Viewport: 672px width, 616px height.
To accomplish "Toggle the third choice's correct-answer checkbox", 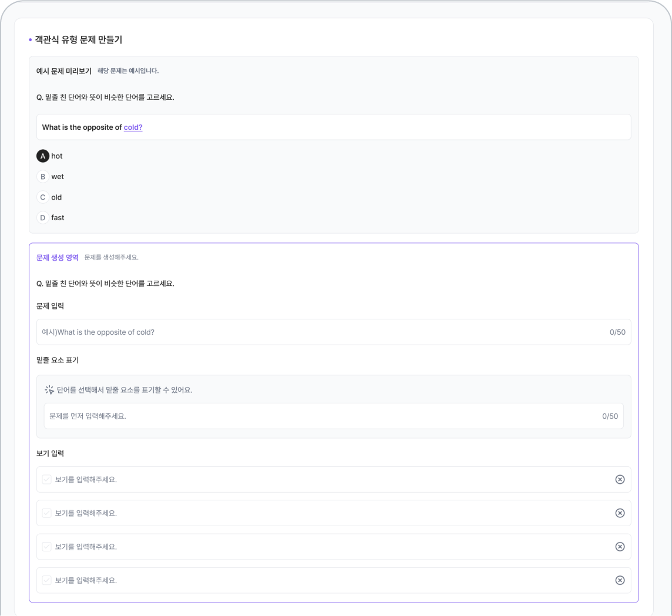I will (47, 547).
